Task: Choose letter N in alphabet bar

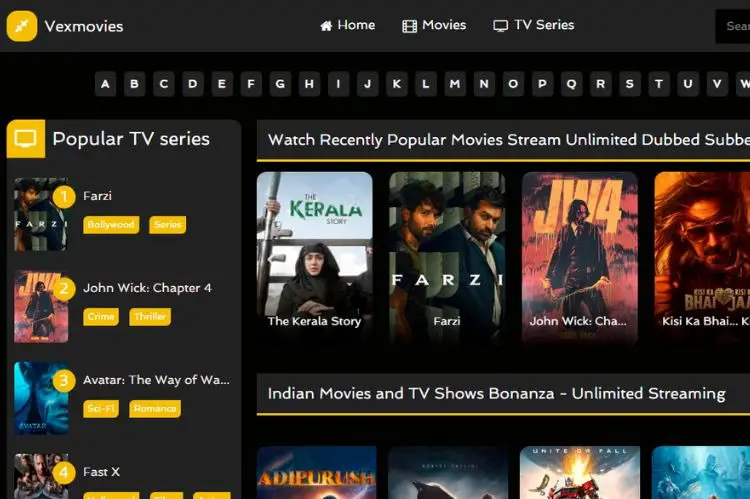Action: [484, 84]
